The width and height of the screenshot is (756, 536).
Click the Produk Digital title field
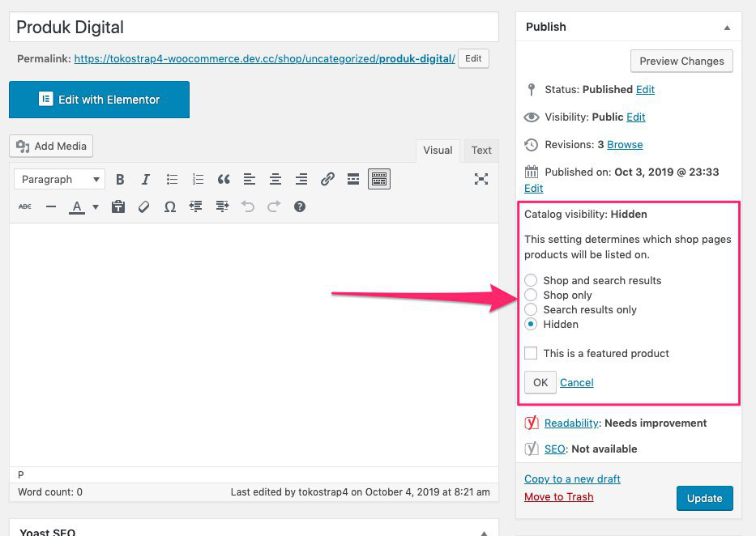pyautogui.click(x=254, y=27)
